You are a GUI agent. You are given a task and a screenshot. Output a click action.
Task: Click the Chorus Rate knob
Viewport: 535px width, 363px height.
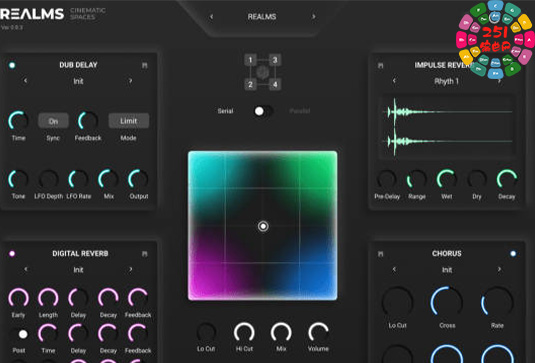[x=497, y=302]
